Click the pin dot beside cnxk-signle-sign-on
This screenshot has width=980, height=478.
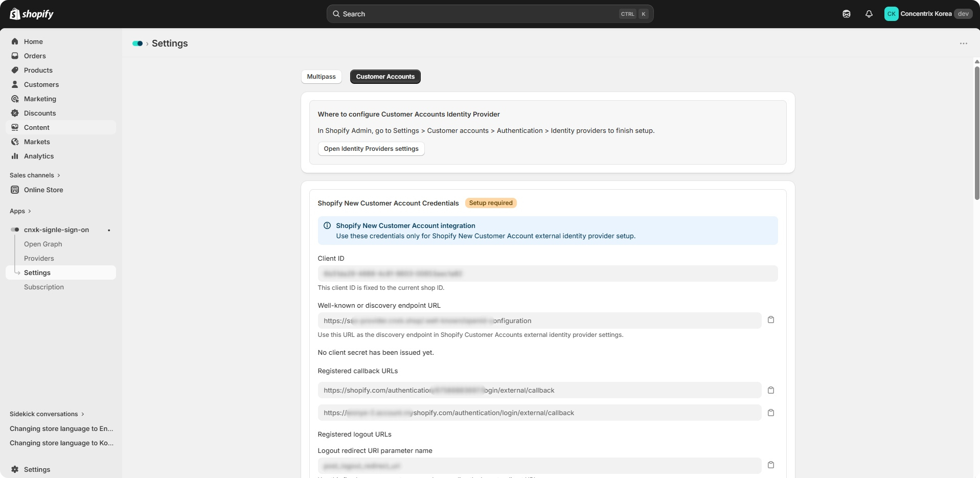click(109, 230)
